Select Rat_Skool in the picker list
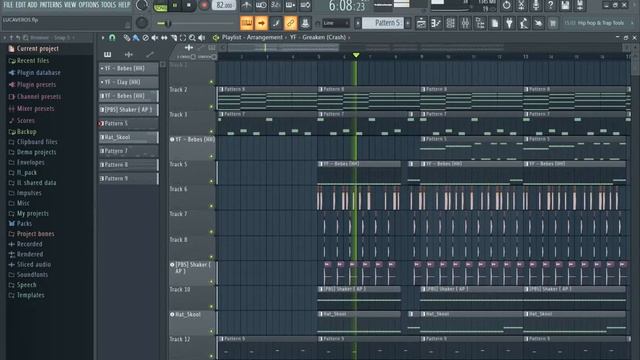The height and width of the screenshot is (360, 640). pos(128,137)
